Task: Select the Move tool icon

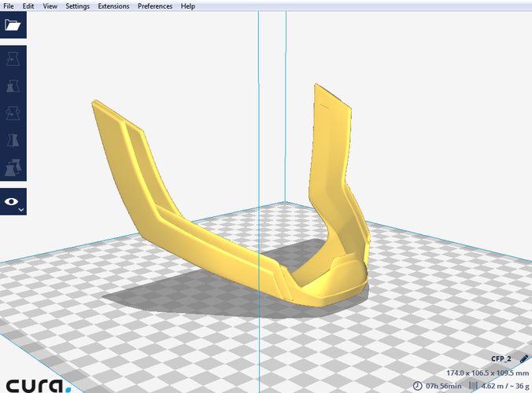Action: click(x=13, y=59)
